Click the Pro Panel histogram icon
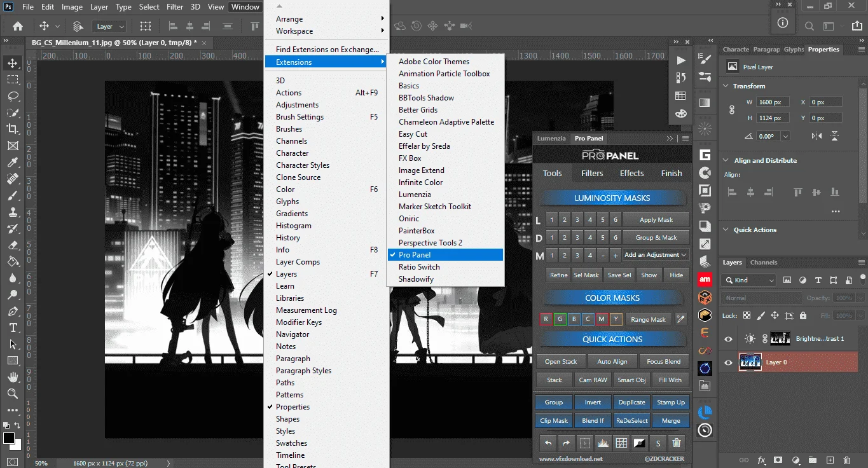The image size is (868, 468). (603, 443)
